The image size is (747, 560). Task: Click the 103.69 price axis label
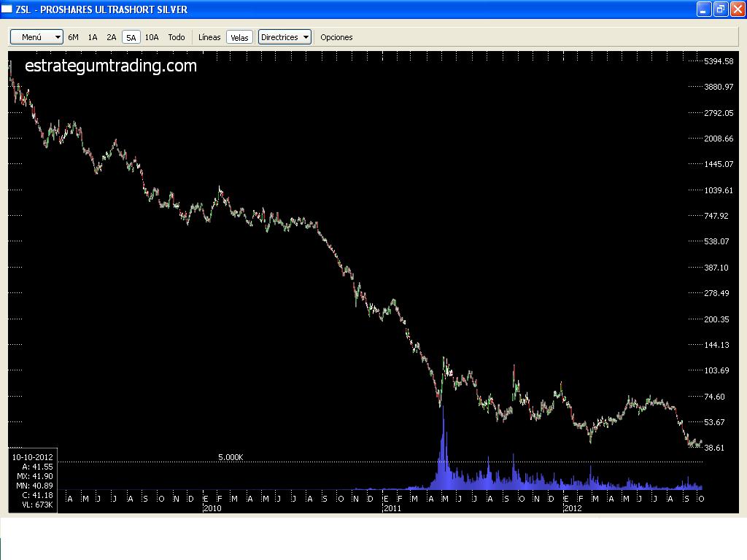tap(716, 370)
